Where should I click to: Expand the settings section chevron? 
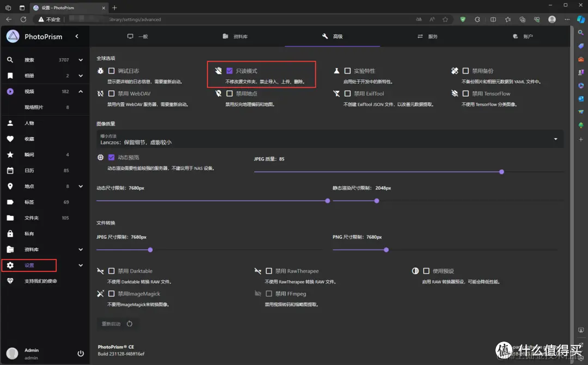click(x=81, y=265)
